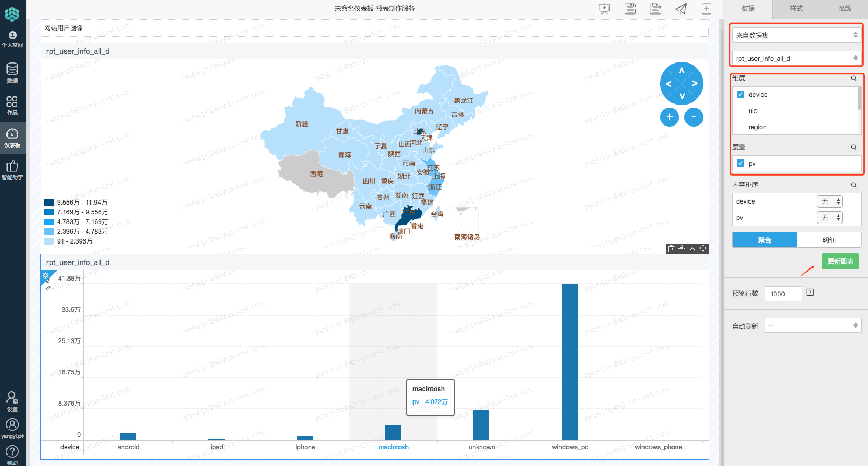This screenshot has width=868, height=466.
Task: Click the pencil edit icon on bar chart
Action: 48,288
